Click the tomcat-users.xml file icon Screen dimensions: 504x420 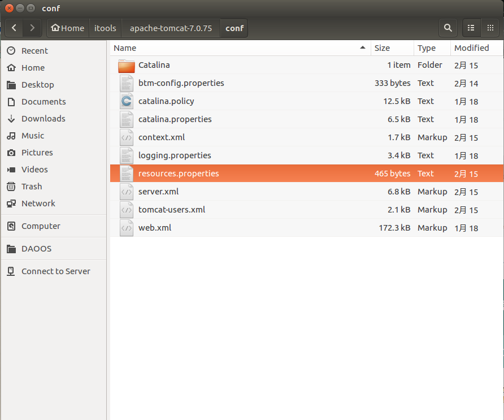127,210
